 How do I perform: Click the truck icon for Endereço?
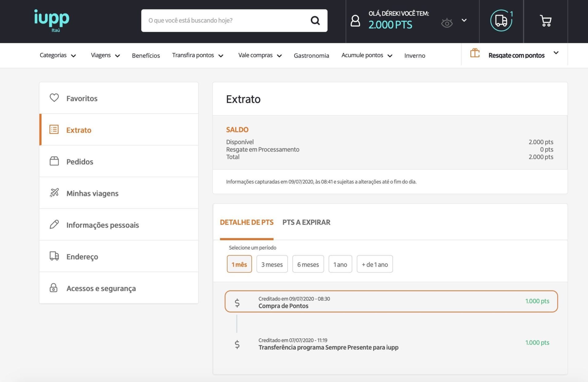pos(54,256)
